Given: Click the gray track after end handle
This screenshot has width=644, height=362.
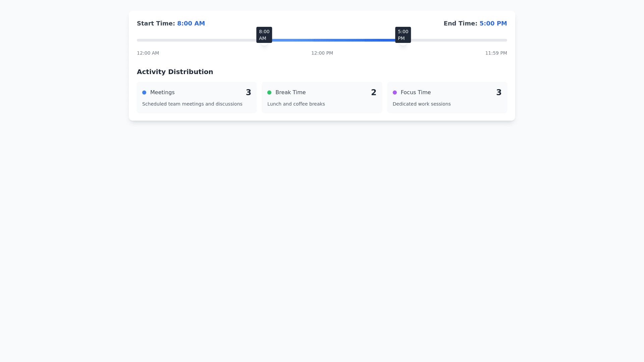Looking at the screenshot, I should (460, 40).
